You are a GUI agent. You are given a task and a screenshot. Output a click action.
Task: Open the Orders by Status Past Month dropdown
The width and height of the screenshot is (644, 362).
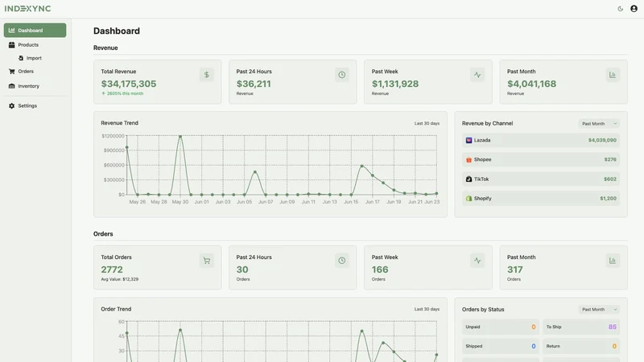coord(599,310)
